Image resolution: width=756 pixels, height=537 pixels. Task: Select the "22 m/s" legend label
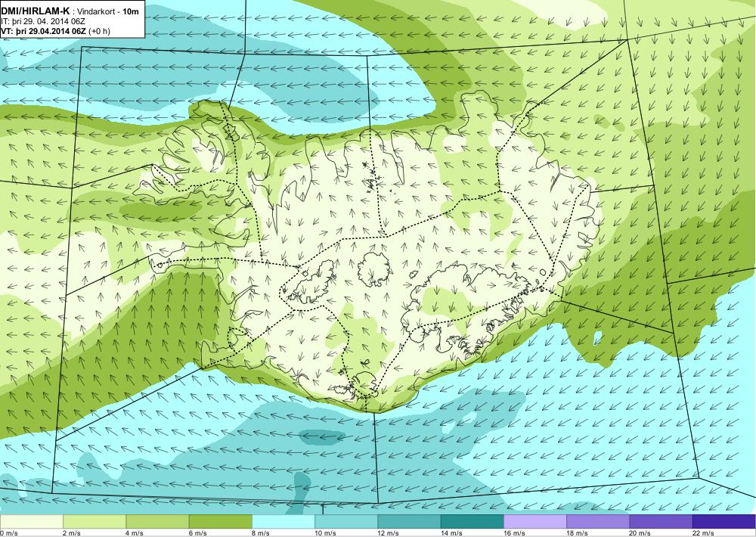[703, 533]
